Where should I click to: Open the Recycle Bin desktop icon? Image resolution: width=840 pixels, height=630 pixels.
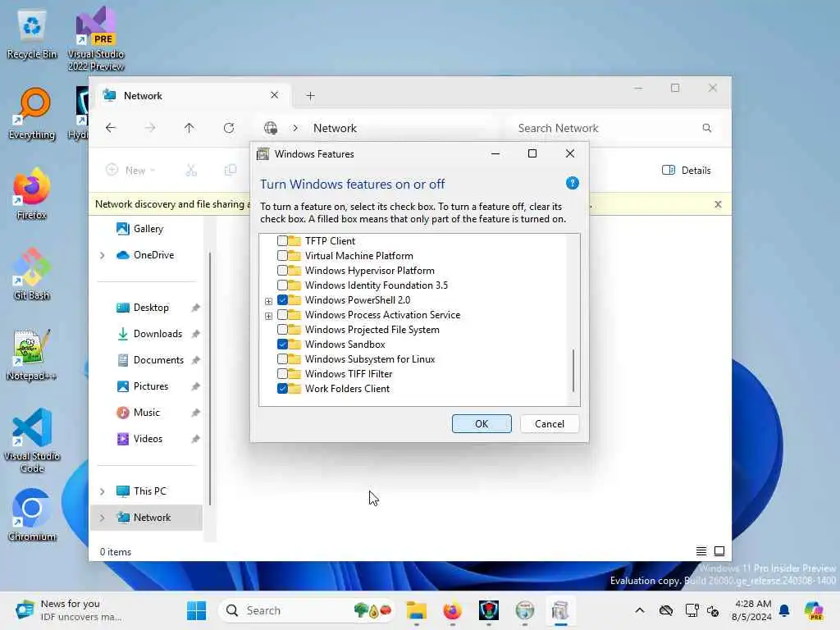32,34
